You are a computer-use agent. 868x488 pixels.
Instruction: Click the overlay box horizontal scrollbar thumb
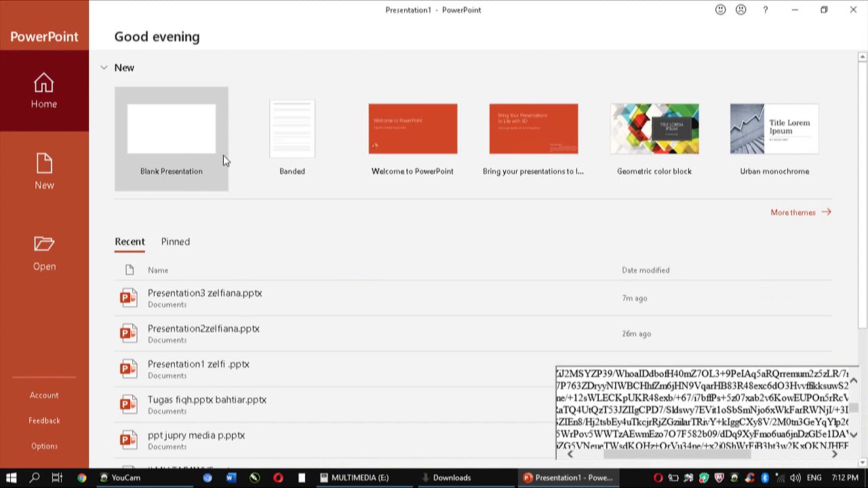[677, 454]
